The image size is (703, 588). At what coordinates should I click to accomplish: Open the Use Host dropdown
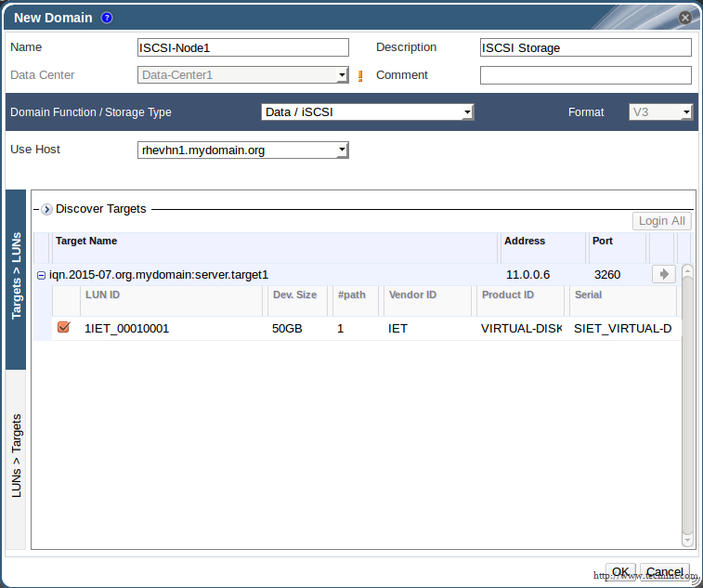coord(243,150)
